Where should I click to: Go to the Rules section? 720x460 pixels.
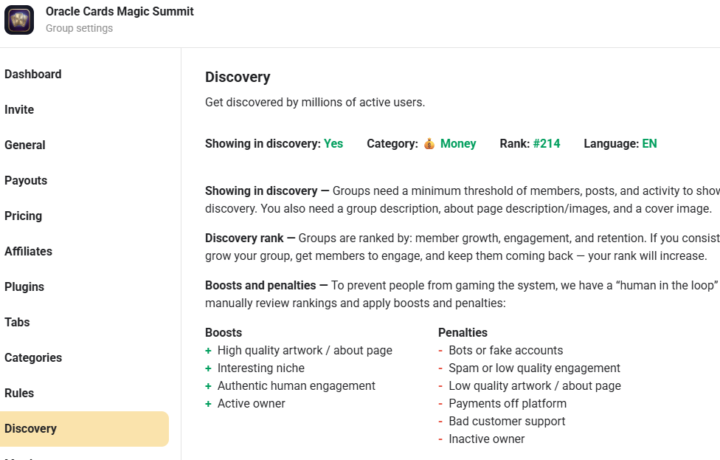[19, 394]
